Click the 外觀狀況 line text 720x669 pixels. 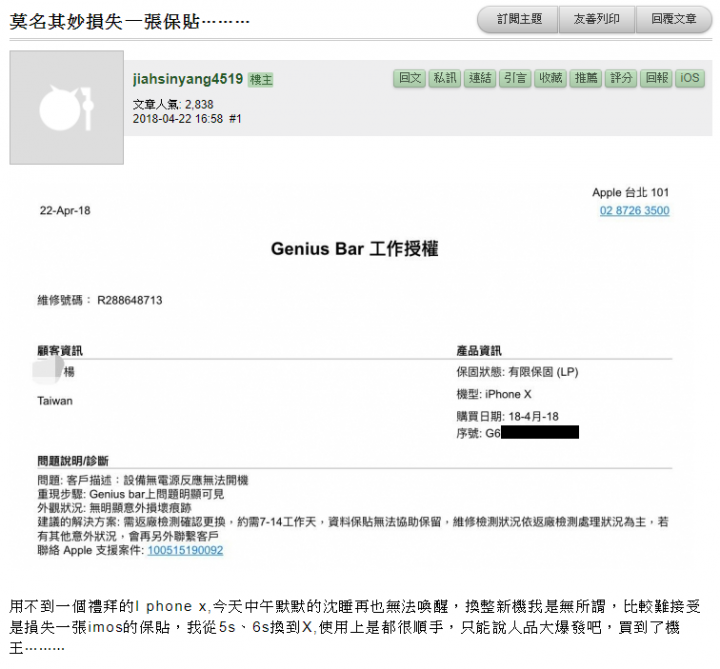pyautogui.click(x=114, y=508)
